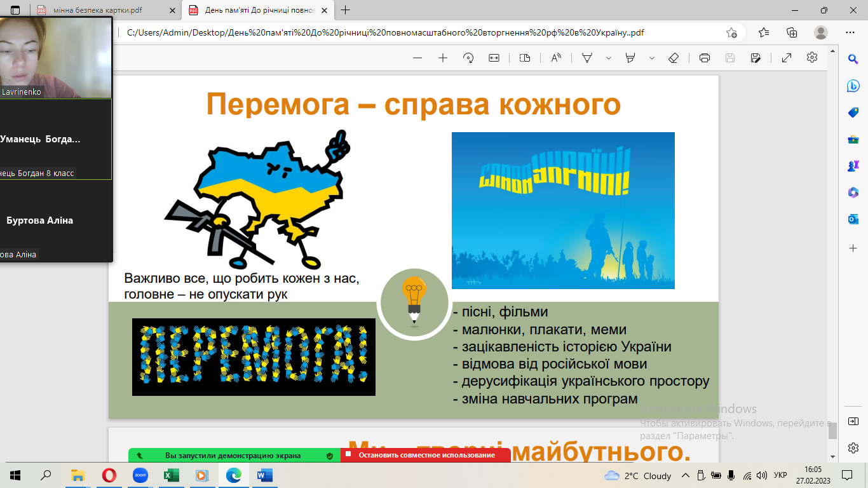
Task: Click the fit to width icon
Action: 494,58
